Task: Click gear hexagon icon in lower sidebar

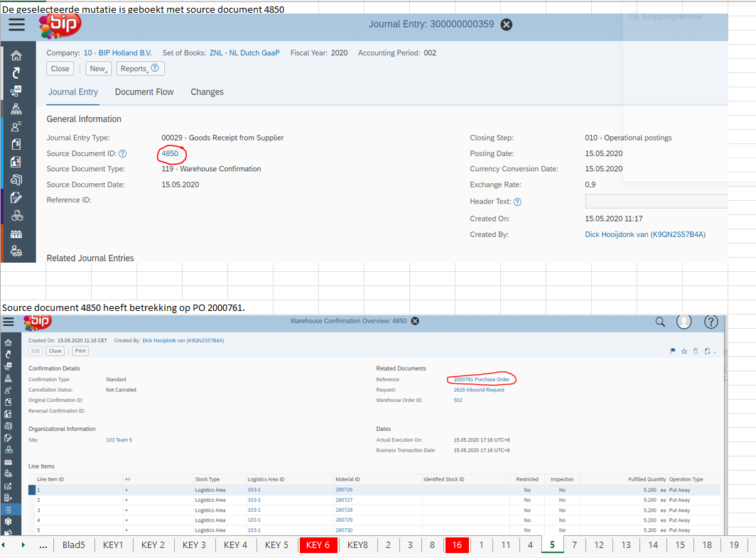Action: tap(9, 521)
